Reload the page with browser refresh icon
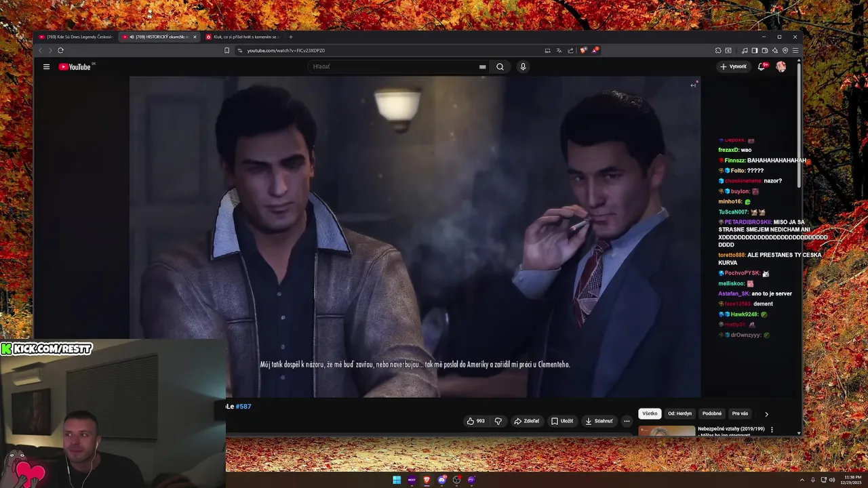The height and width of the screenshot is (488, 868). [60, 50]
